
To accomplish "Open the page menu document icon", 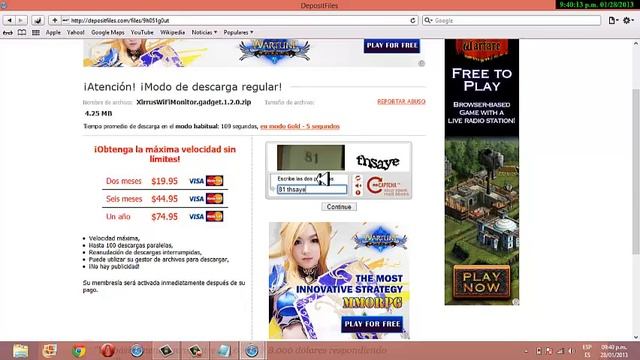I will (613, 20).
